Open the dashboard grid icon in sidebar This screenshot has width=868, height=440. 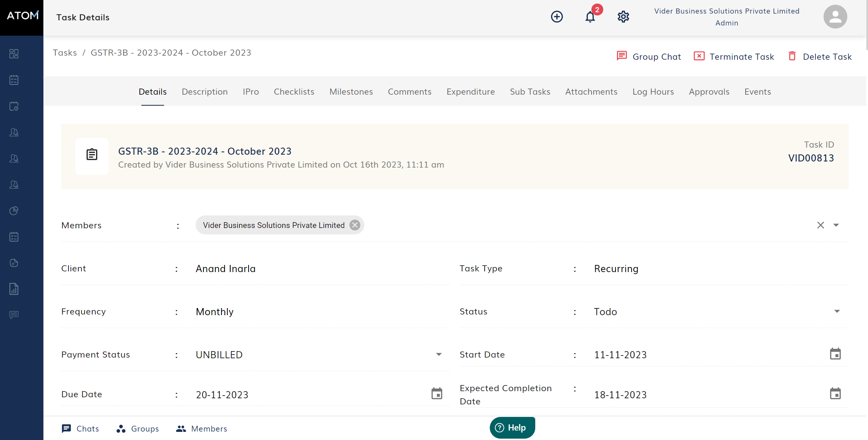(14, 54)
